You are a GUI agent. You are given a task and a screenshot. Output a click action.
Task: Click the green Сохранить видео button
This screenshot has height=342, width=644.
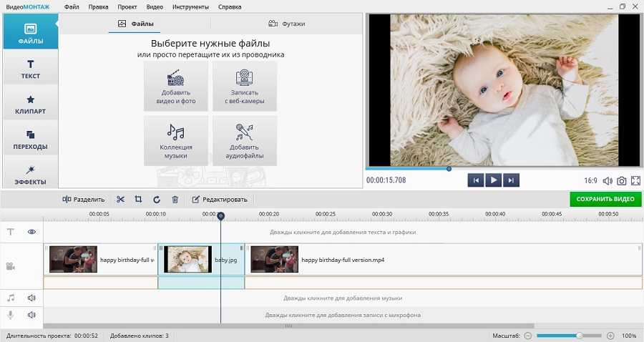click(605, 199)
